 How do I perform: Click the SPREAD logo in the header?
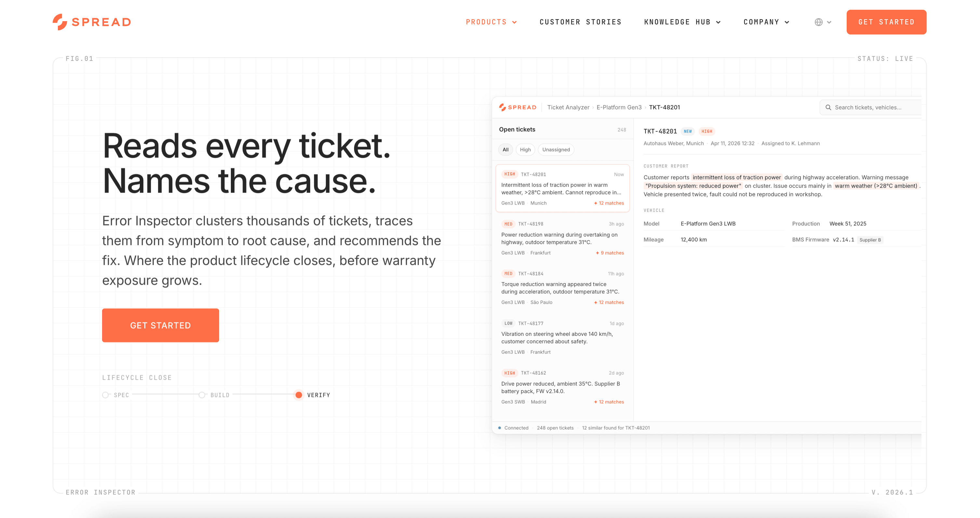click(92, 22)
